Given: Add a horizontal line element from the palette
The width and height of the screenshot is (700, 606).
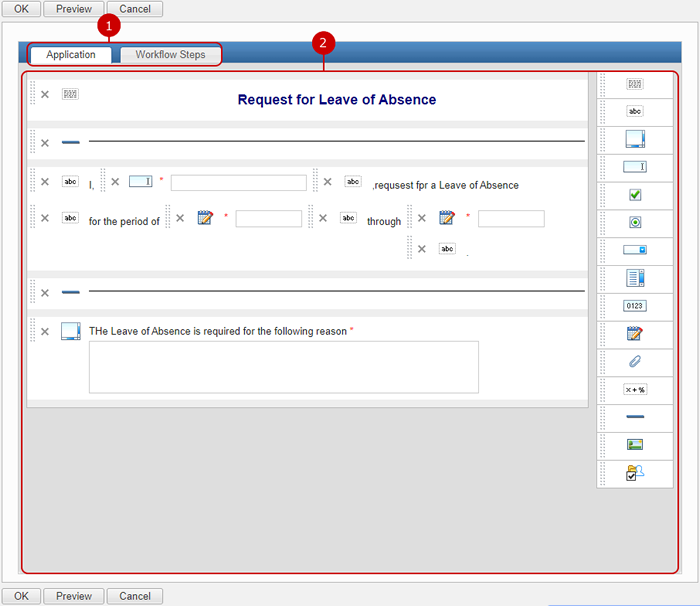Looking at the screenshot, I should pyautogui.click(x=635, y=417).
